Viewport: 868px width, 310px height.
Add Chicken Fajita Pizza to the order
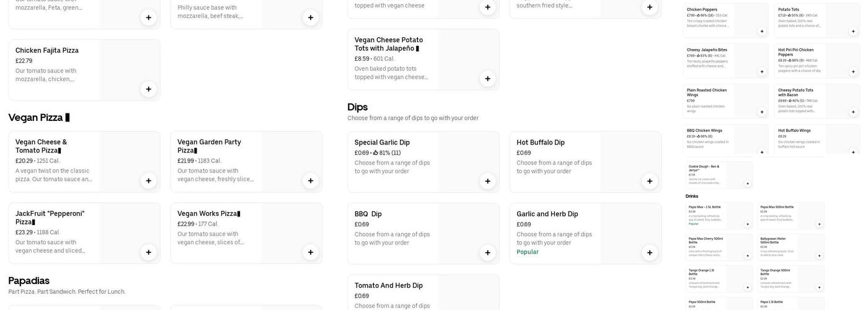[148, 89]
